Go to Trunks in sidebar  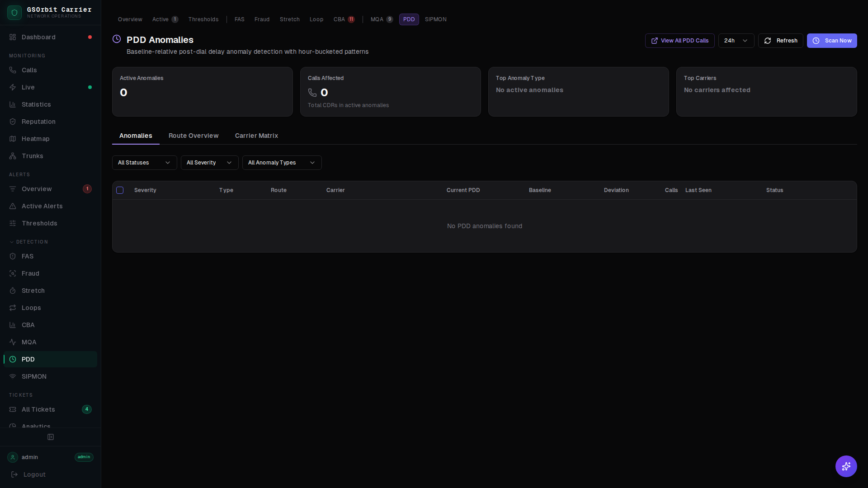[32, 156]
